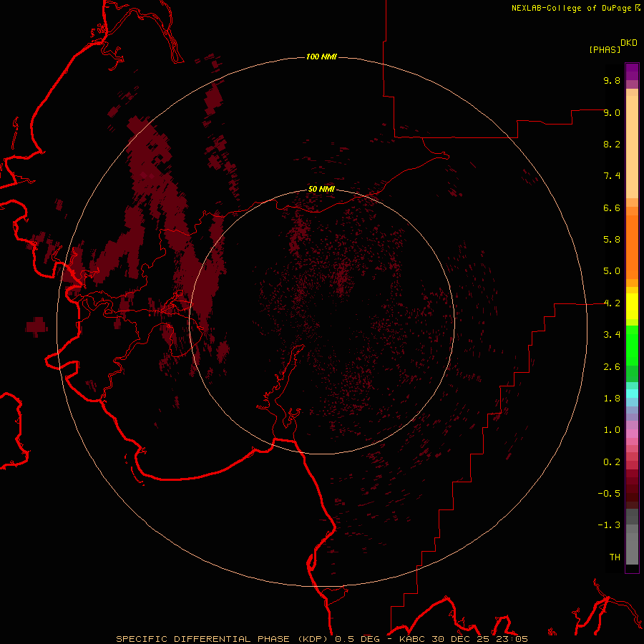Click the 5.0 value on the color scale
Screen dimensions: 644x644
612,271
